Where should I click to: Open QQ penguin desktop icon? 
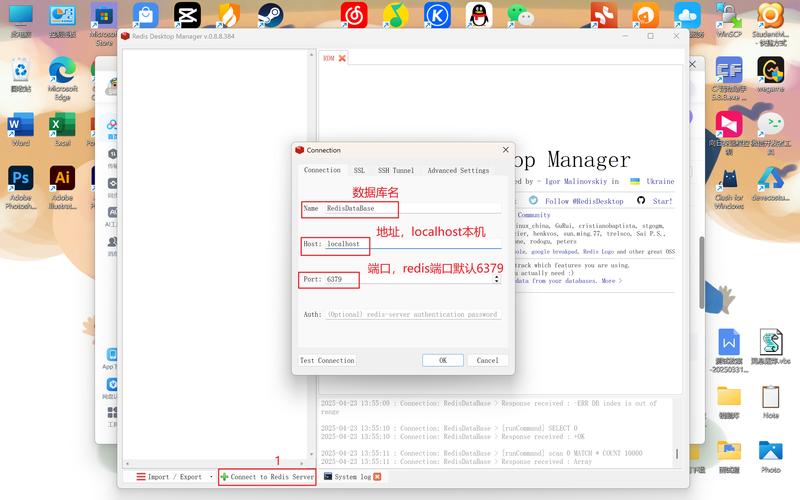point(479,15)
